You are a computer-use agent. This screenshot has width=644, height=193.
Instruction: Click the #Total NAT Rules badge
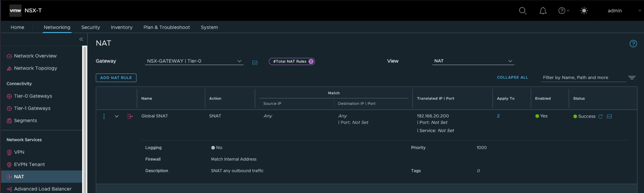[x=292, y=61]
